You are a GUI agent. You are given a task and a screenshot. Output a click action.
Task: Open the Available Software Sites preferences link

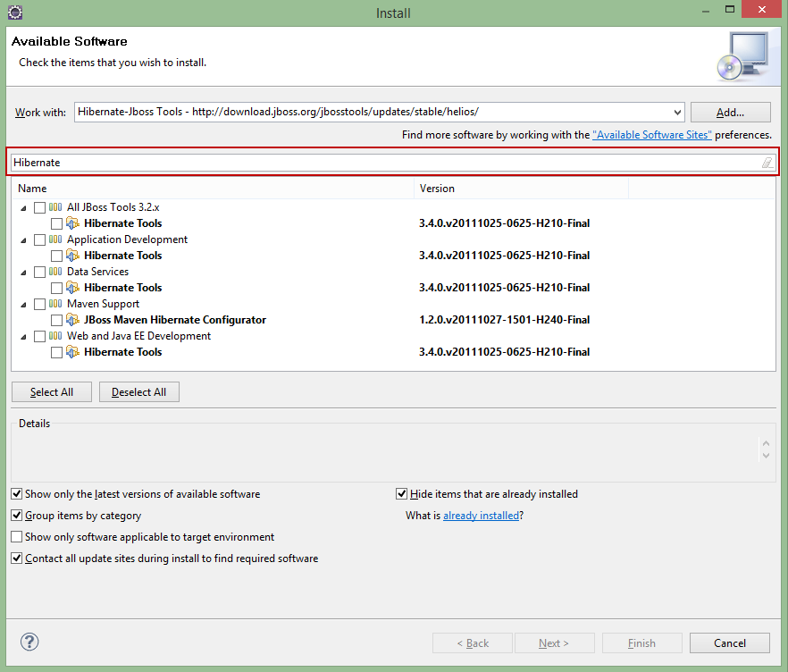click(x=652, y=135)
